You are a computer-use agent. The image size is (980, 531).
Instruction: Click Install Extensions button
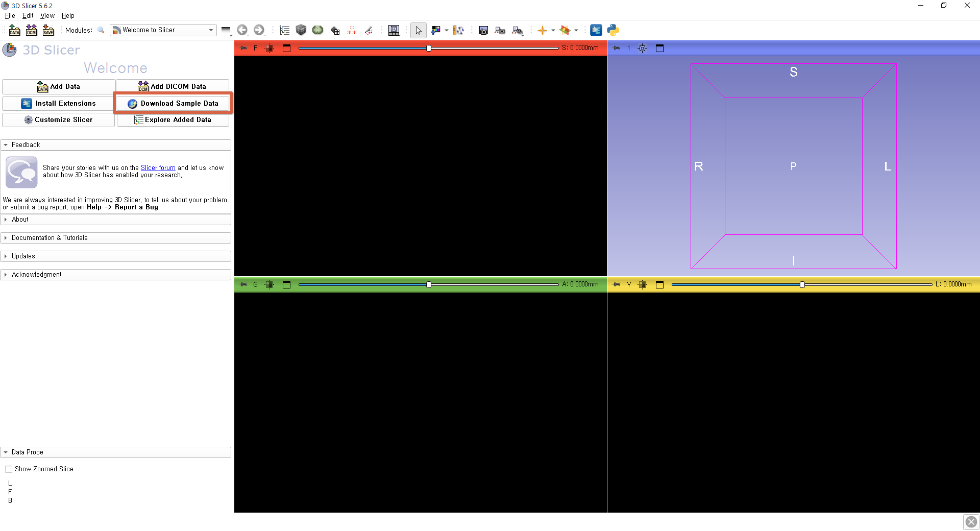(x=59, y=103)
